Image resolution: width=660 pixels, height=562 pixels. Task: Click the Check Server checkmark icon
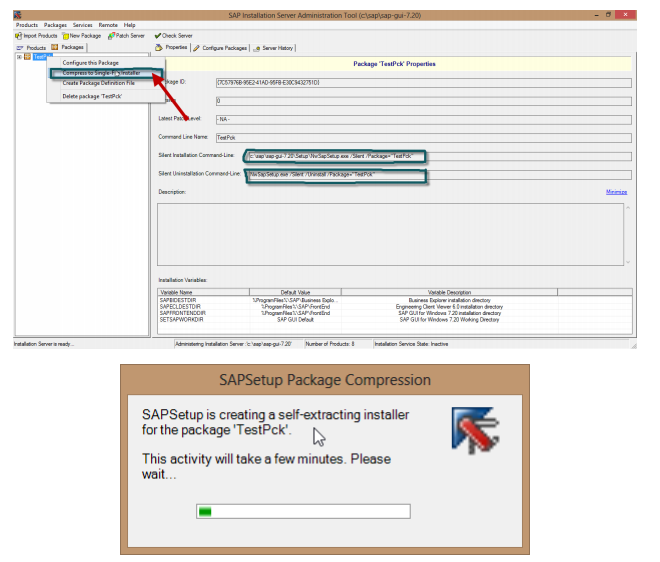pyautogui.click(x=158, y=36)
